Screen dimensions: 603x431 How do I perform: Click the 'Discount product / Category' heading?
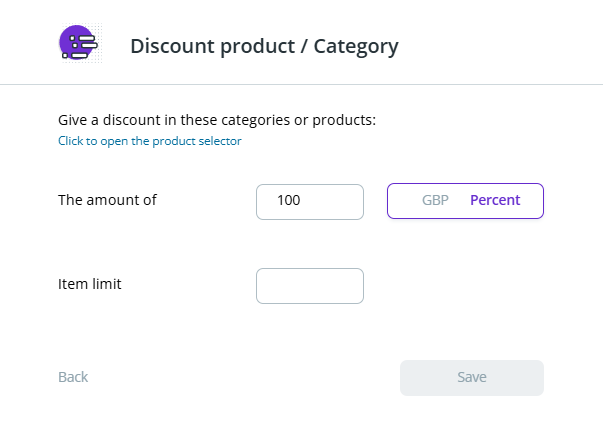tap(264, 46)
